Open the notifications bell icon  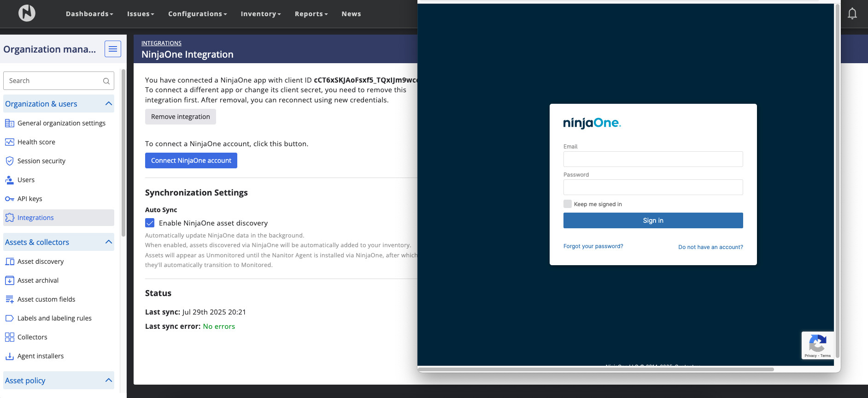coord(852,14)
